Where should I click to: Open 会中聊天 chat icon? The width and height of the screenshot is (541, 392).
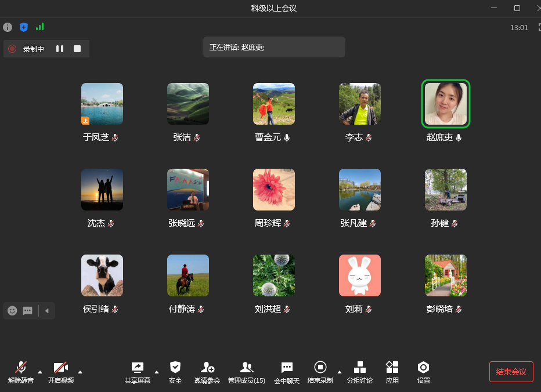click(x=287, y=368)
